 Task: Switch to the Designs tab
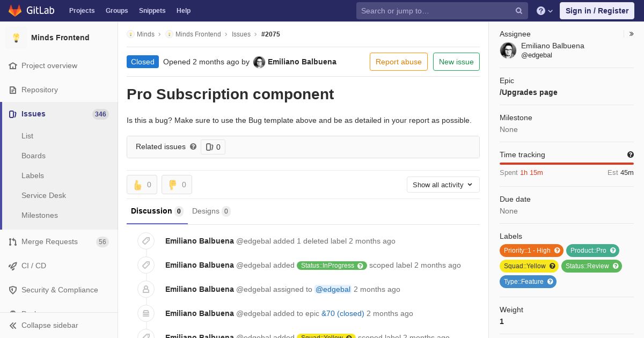click(211, 211)
